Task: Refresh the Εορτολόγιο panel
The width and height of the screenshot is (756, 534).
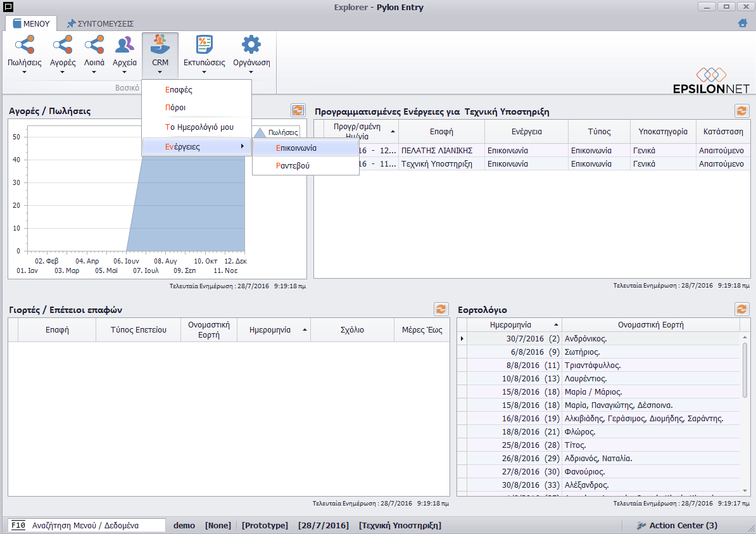Action: tap(741, 308)
